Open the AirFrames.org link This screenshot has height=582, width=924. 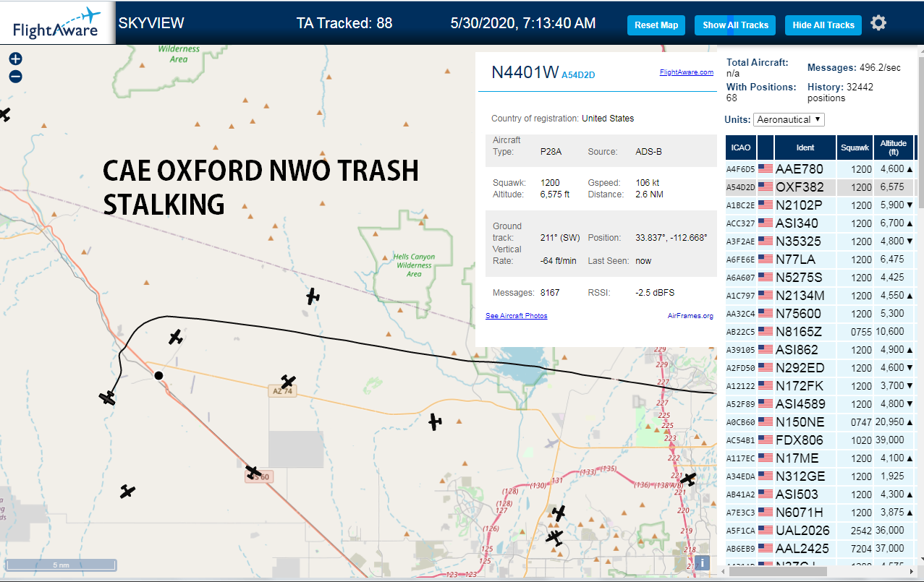point(690,316)
